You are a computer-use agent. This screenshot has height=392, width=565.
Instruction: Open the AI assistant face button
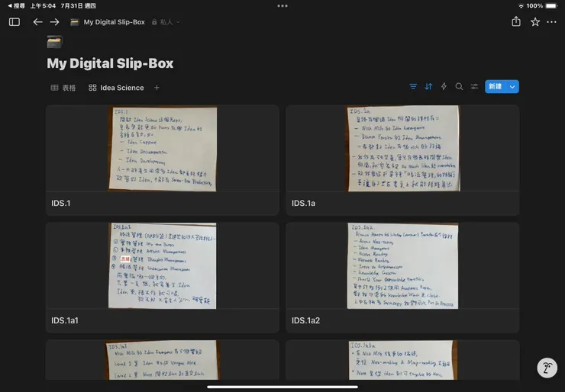[547, 368]
